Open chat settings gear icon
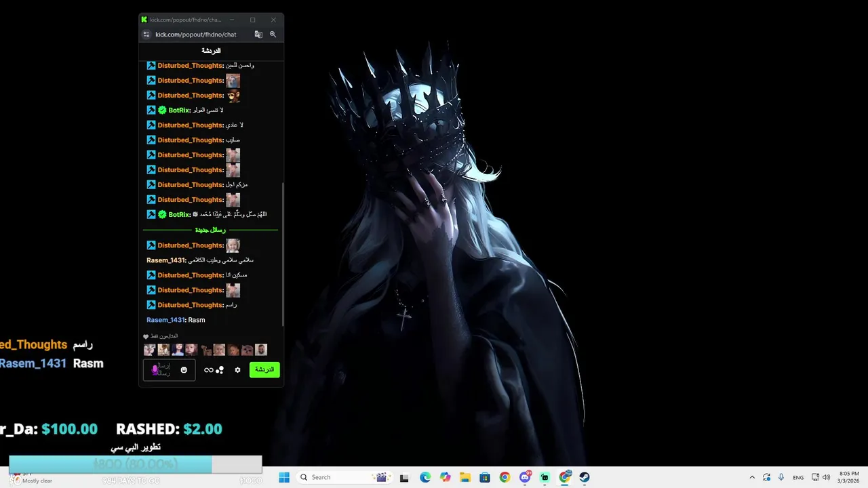Image resolution: width=868 pixels, height=488 pixels. [x=237, y=370]
